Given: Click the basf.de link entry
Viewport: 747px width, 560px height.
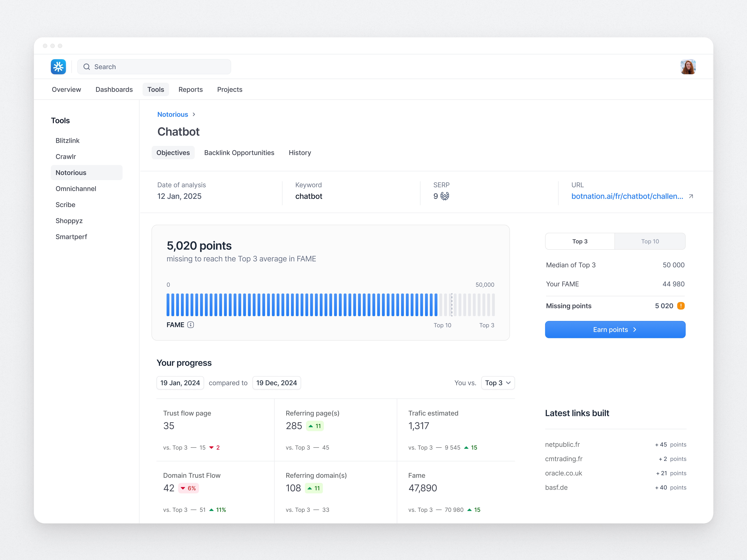Looking at the screenshot, I should 556,487.
